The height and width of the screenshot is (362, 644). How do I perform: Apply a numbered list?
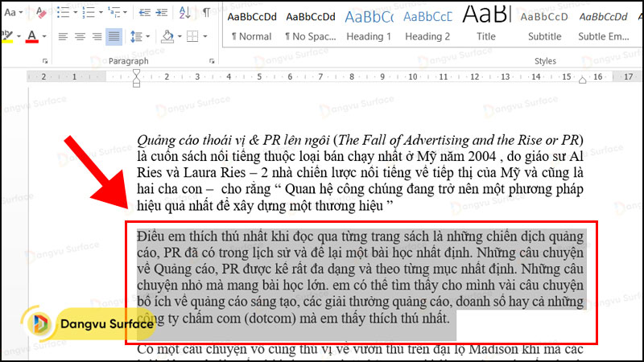tap(89, 12)
